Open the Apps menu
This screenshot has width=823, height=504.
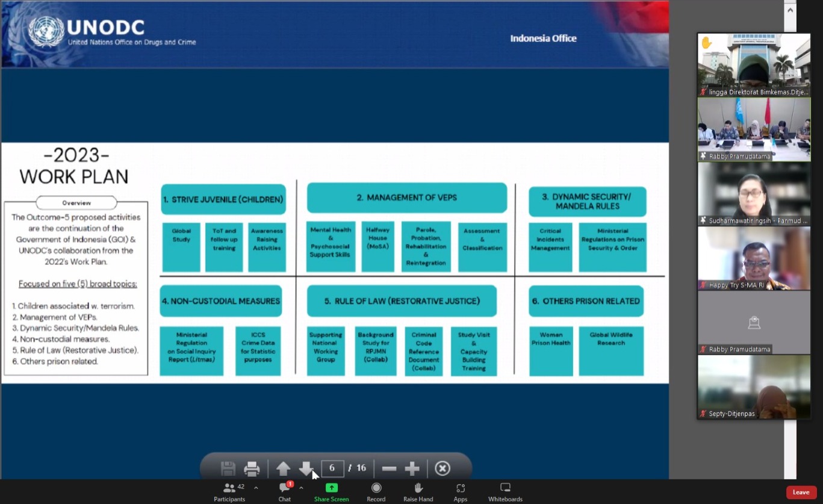click(x=461, y=492)
